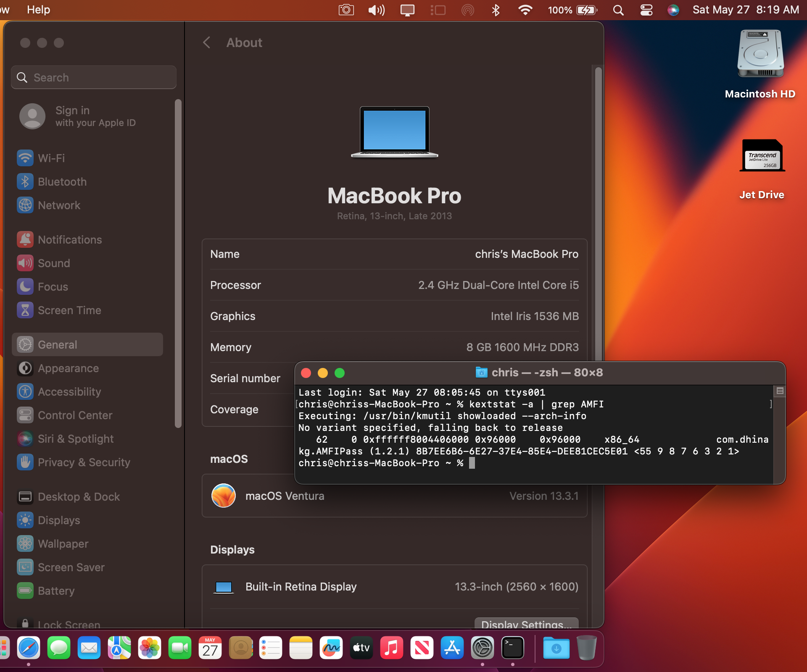This screenshot has width=807, height=672.
Task: Select General in the settings sidebar
Action: click(x=87, y=345)
